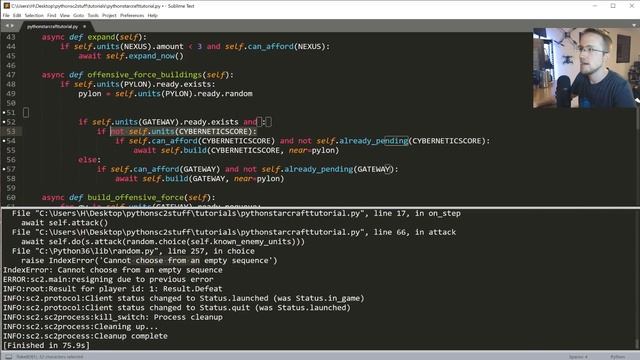Open the tab list dropdown arrow

633,26
